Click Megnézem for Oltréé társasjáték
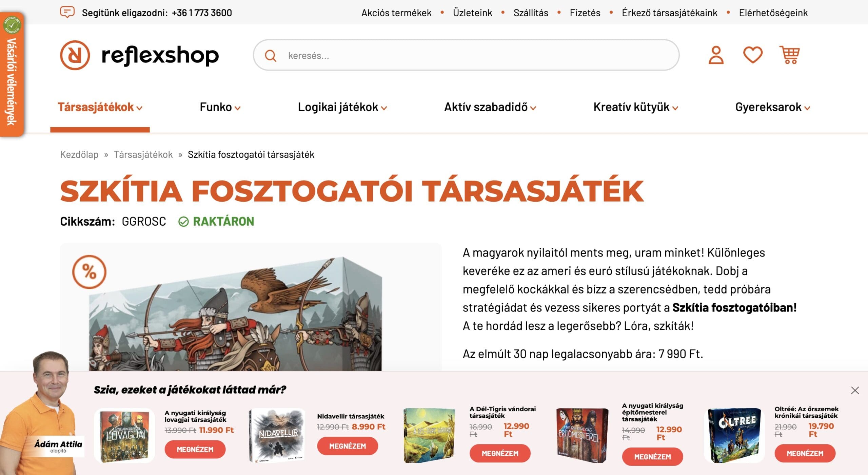 [805, 453]
